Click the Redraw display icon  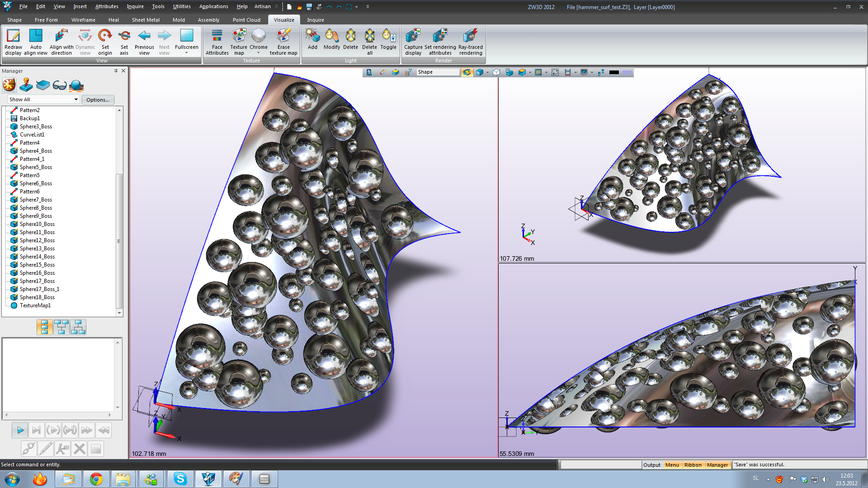pyautogui.click(x=13, y=36)
